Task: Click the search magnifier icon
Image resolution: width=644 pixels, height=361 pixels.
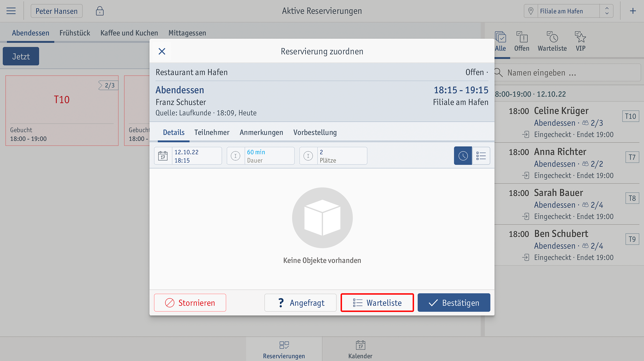Action: pyautogui.click(x=498, y=73)
